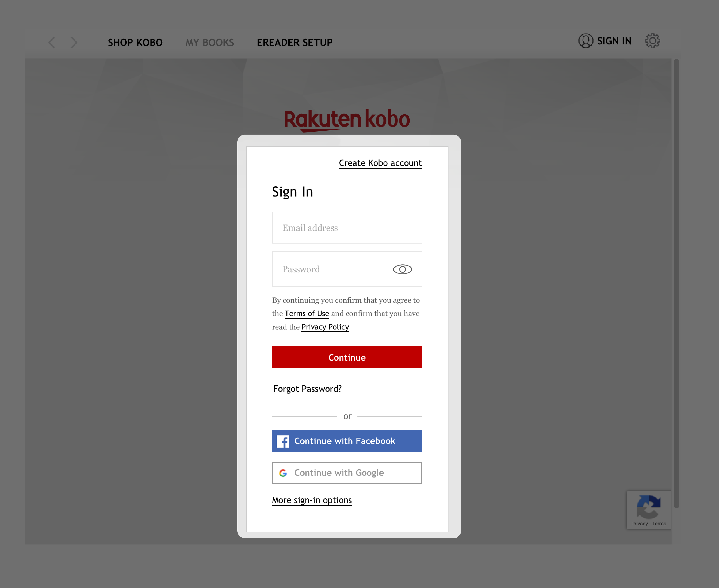Click the Continue button
This screenshot has width=719, height=588.
click(x=347, y=357)
